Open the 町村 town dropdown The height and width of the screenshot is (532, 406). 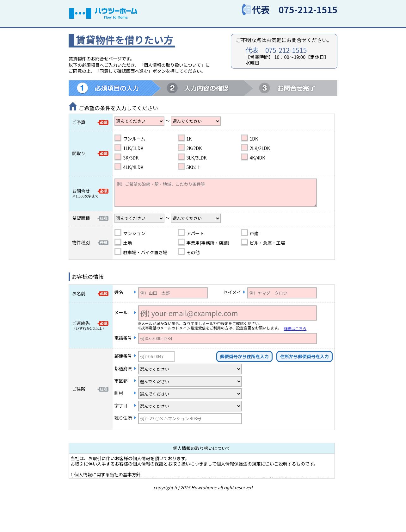(x=190, y=394)
